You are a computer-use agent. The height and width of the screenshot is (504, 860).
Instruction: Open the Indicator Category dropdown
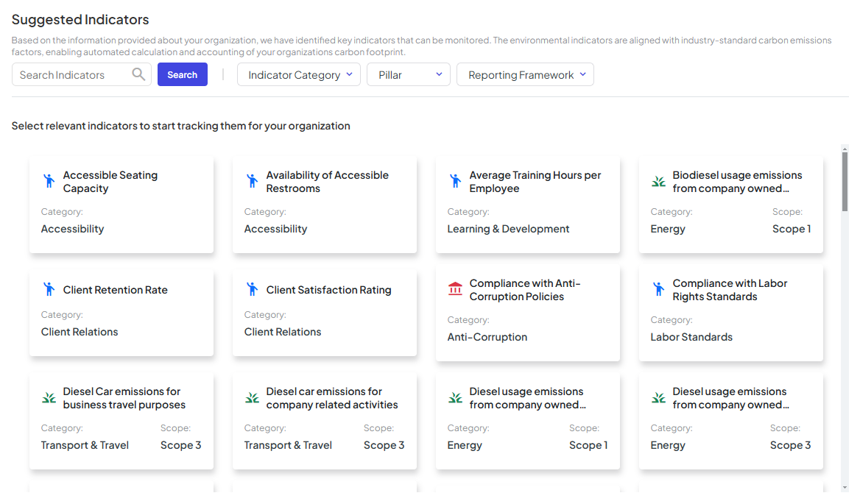point(298,74)
